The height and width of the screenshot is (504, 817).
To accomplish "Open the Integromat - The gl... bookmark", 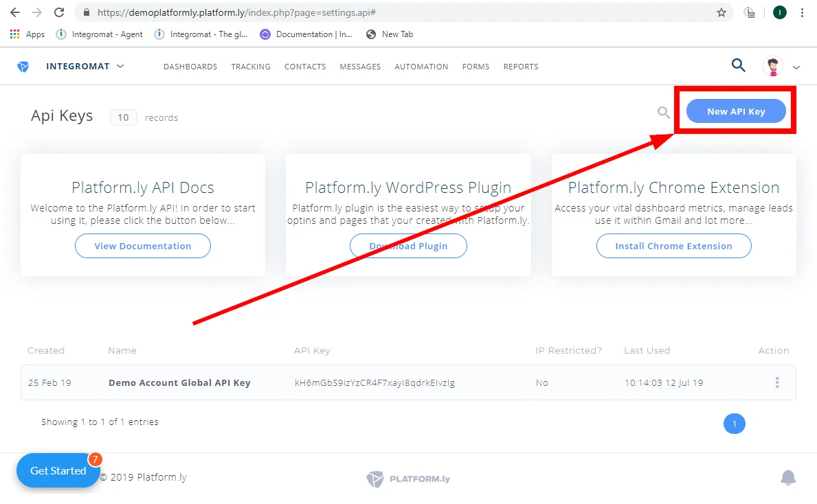I will coord(201,34).
